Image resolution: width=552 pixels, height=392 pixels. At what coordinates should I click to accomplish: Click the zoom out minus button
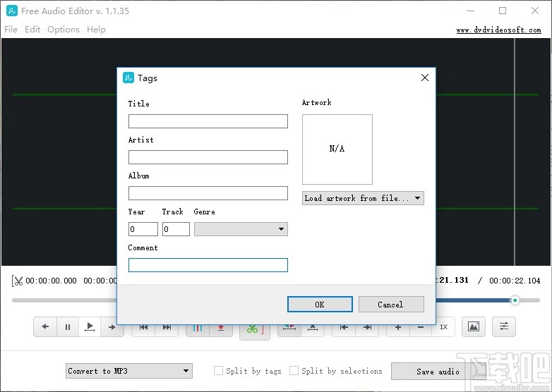point(421,328)
